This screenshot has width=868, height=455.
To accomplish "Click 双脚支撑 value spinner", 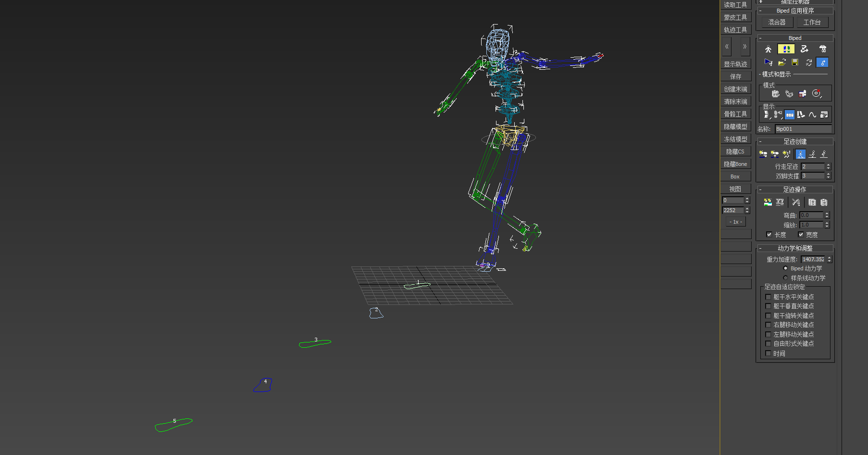I will [x=828, y=176].
